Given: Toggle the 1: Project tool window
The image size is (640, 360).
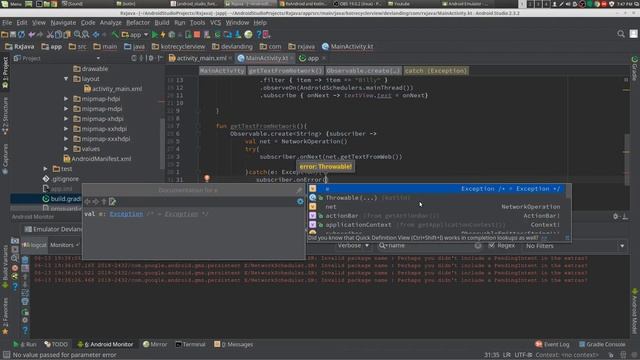Looking at the screenshot, I should tap(5, 73).
